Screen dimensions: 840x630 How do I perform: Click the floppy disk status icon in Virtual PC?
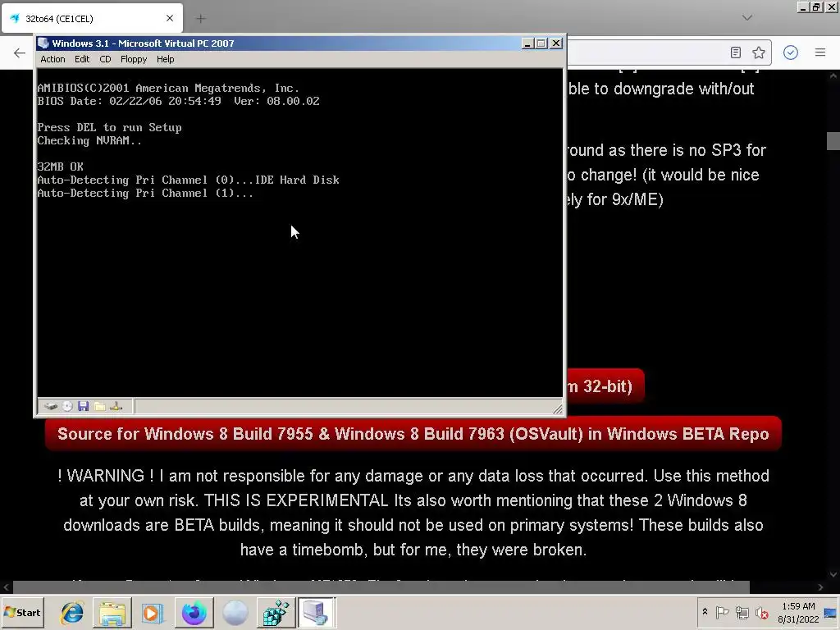[83, 406]
